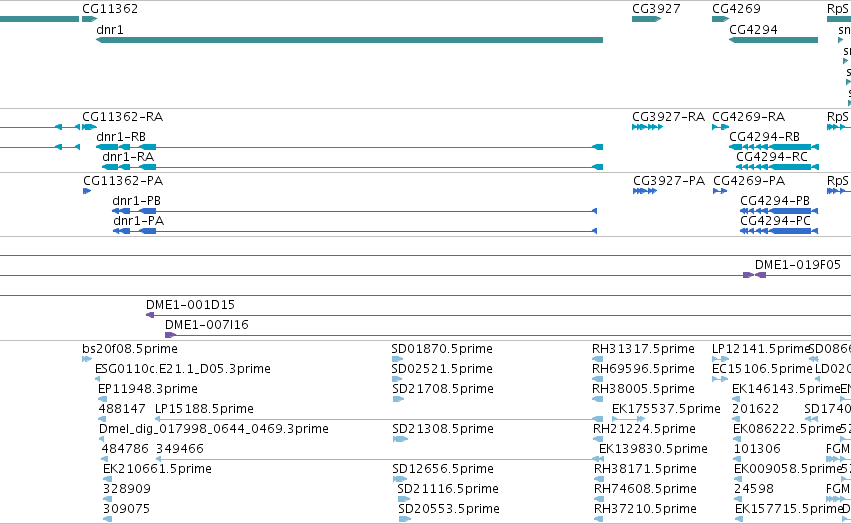Open the CG4294-PC protein label
Image resolution: width=851 pixels, height=524 pixels.
(x=776, y=221)
